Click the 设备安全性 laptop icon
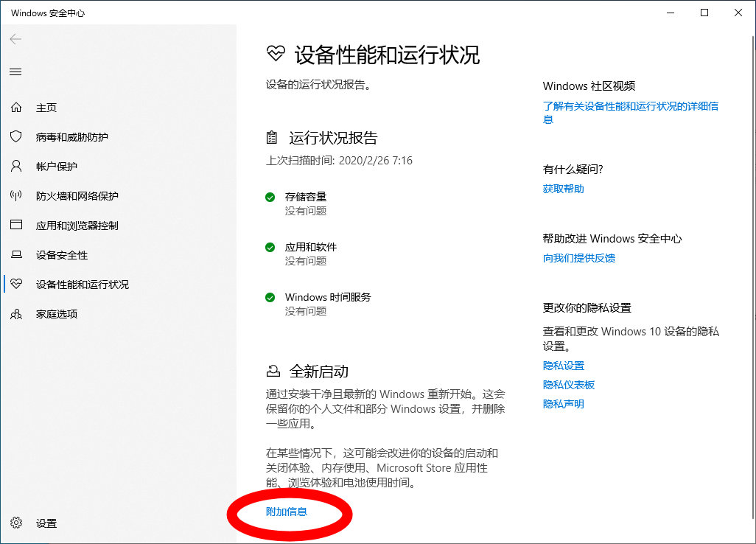756x544 pixels. pyautogui.click(x=16, y=254)
